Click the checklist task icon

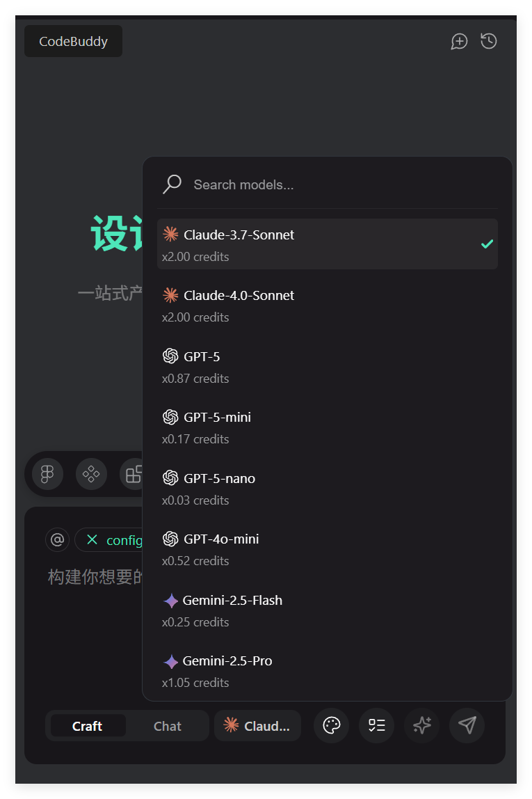click(376, 725)
